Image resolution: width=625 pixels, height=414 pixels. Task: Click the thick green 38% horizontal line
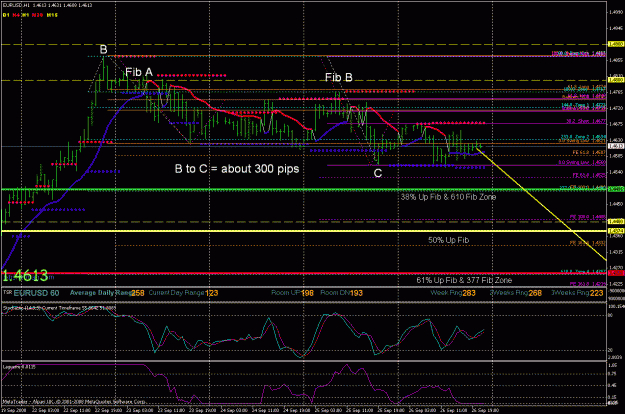pos(303,190)
